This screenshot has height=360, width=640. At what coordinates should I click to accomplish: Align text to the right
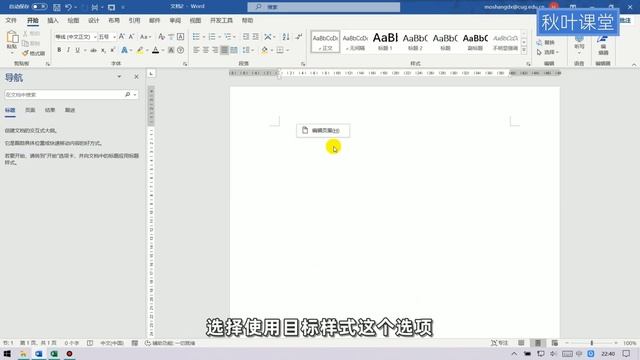[x=215, y=50]
